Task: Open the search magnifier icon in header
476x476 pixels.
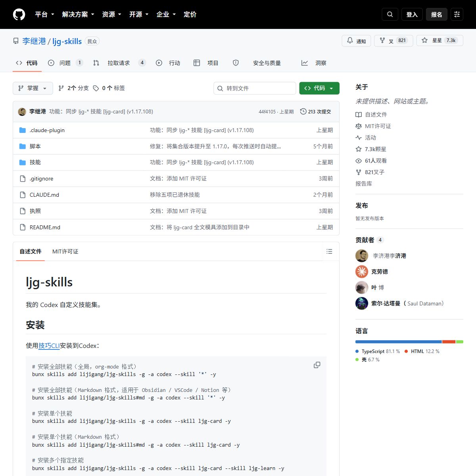Action: pyautogui.click(x=390, y=14)
